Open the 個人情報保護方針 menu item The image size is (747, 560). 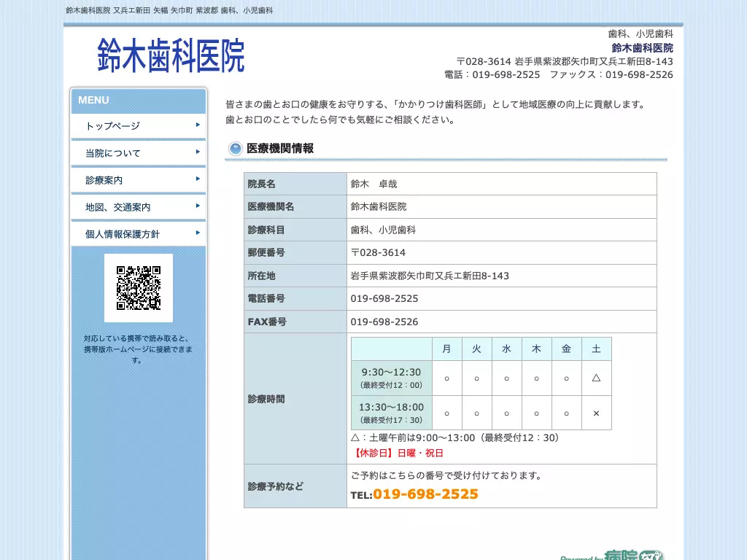(138, 234)
